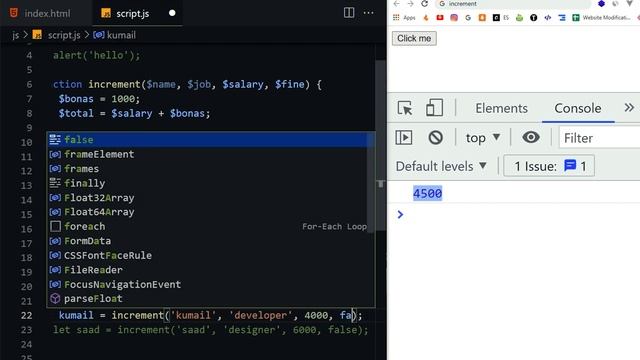640x360 pixels.
Task: Open the editor More Actions ellipsis menu
Action: pyautogui.click(x=369, y=13)
